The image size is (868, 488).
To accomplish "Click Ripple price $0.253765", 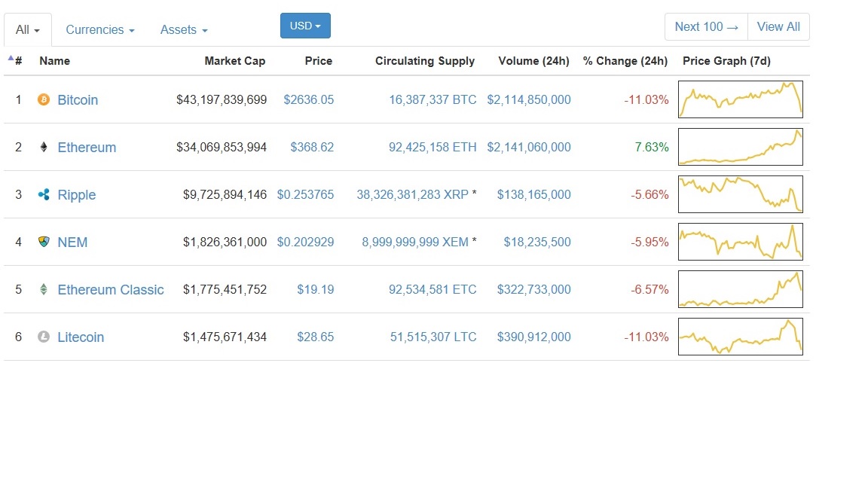I will tap(306, 195).
